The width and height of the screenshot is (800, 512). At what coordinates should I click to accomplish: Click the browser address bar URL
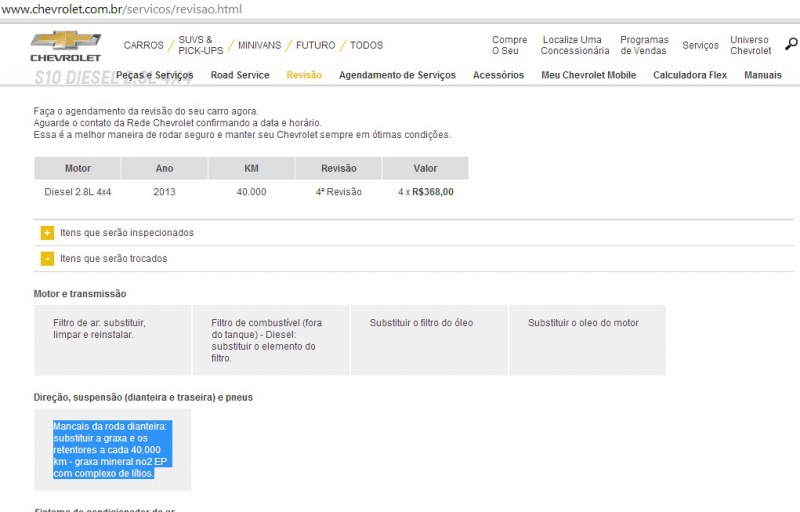(121, 9)
